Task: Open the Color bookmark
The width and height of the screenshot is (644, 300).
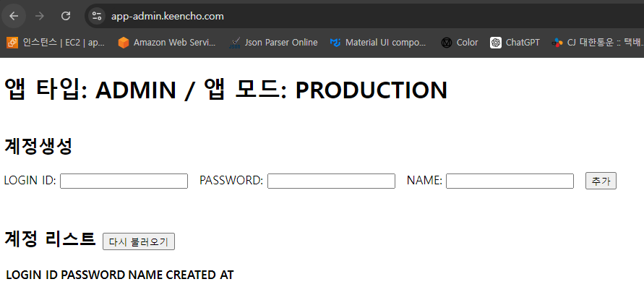Action: click(x=460, y=43)
